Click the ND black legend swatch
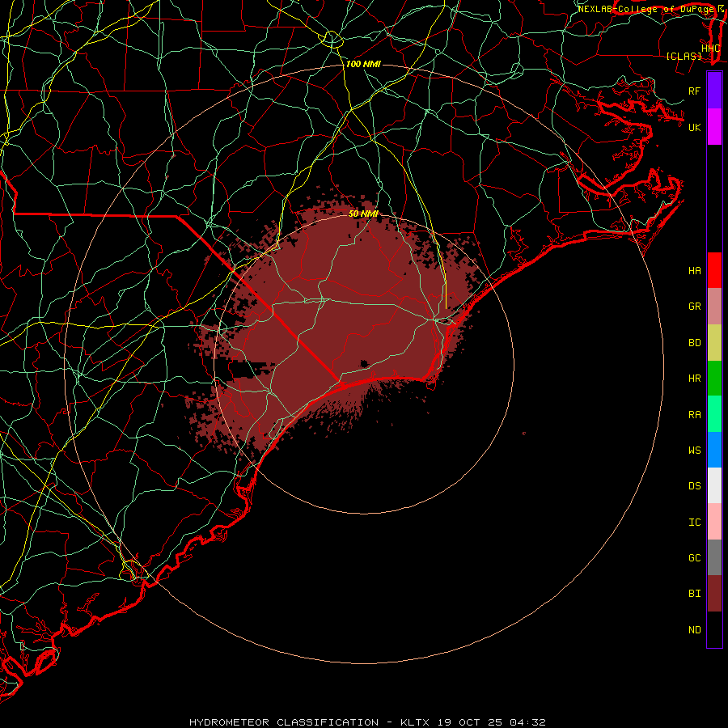Viewport: 728px width, 728px height. click(x=714, y=629)
